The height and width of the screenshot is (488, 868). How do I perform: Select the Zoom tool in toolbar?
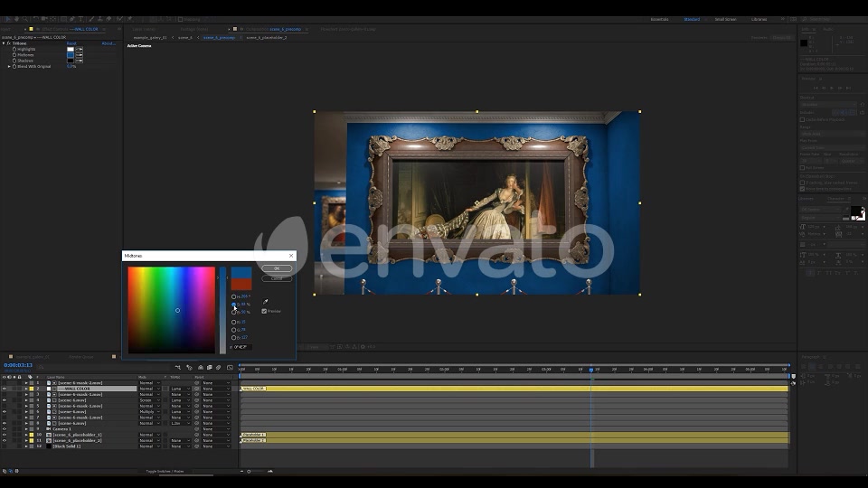coord(24,19)
